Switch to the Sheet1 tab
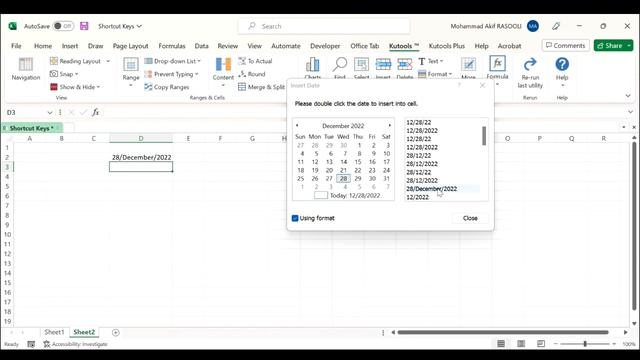 [x=54, y=332]
